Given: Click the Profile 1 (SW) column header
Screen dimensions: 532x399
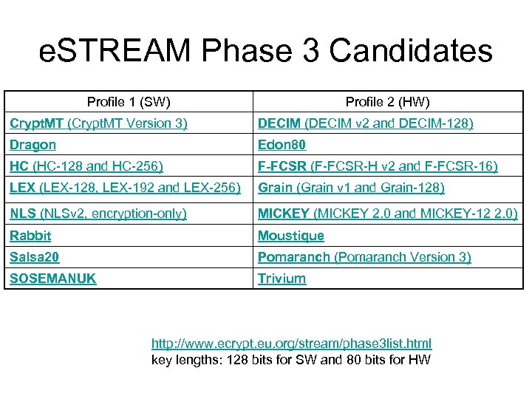Looking at the screenshot, I should pos(129,102).
